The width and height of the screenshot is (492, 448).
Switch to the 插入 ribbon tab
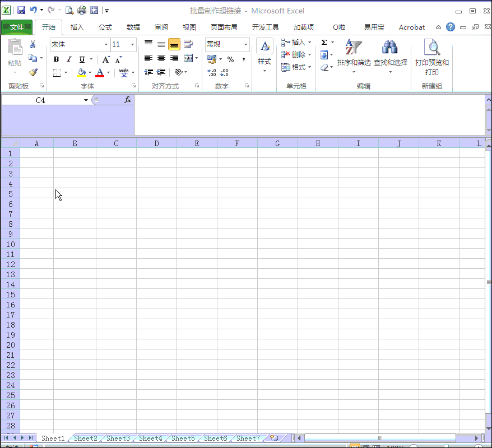77,27
